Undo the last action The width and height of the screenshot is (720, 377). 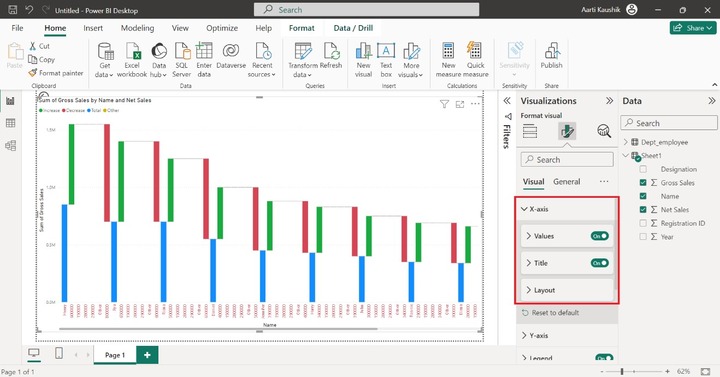click(29, 10)
